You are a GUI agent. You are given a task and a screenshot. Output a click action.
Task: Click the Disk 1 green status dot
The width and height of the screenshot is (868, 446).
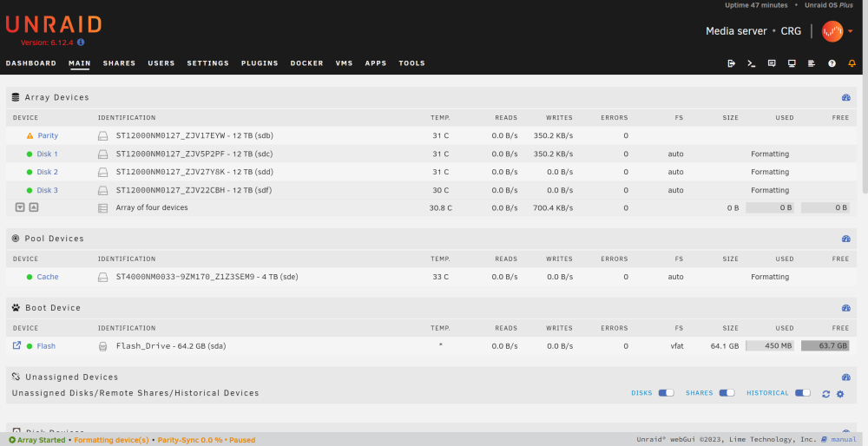click(x=30, y=154)
